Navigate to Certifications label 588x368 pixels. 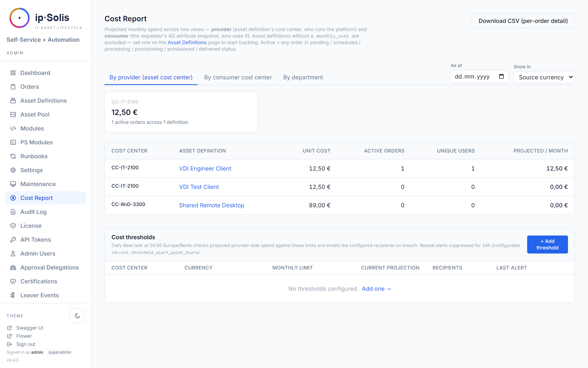(x=39, y=281)
